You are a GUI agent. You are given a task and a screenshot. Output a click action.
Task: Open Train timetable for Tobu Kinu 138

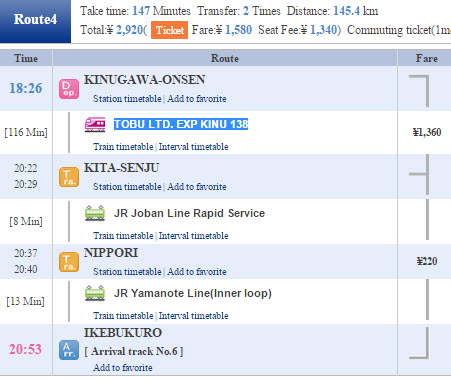123,147
